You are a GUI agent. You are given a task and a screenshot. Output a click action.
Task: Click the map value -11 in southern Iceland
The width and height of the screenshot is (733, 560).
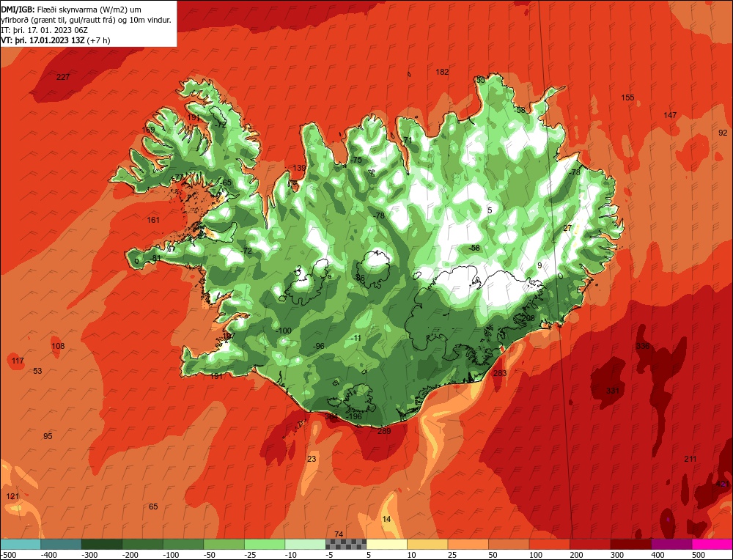click(x=356, y=339)
